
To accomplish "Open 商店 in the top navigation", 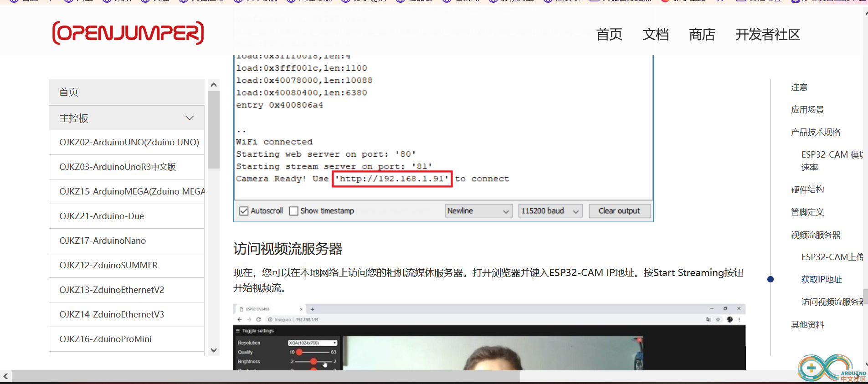I will click(702, 34).
